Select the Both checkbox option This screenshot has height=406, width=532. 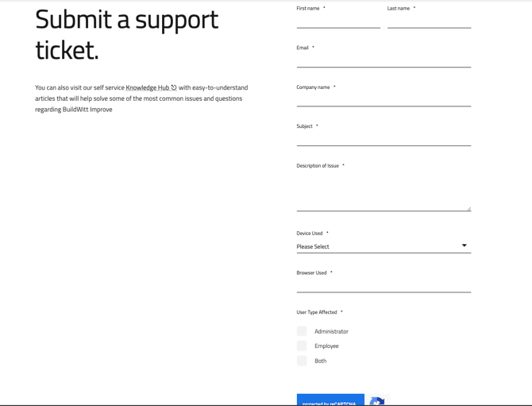(302, 361)
